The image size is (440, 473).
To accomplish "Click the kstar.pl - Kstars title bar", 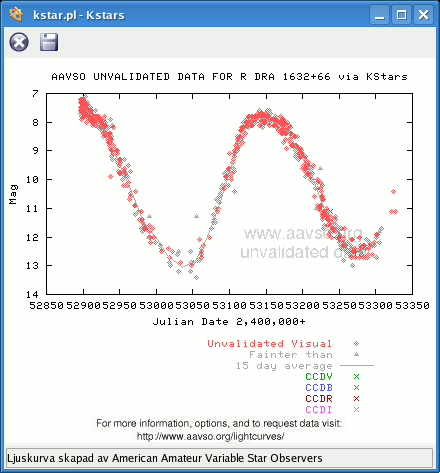I will tap(79, 15).
